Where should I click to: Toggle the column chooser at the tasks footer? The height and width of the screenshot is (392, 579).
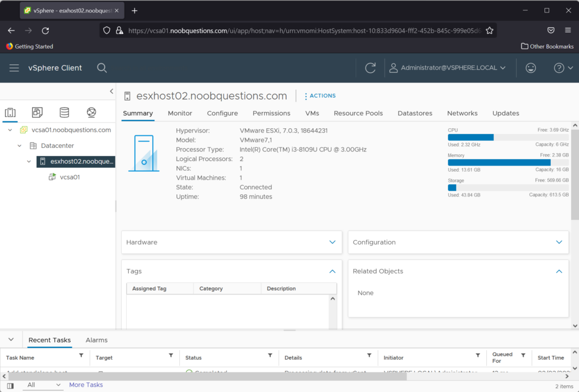coord(10,386)
